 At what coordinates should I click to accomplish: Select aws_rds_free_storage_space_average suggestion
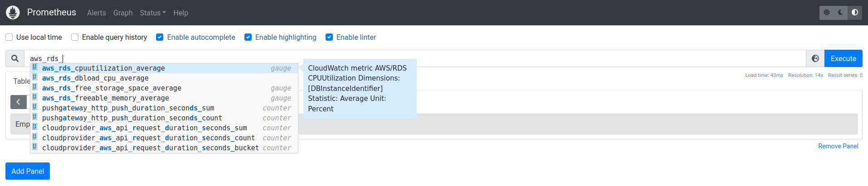[112, 88]
